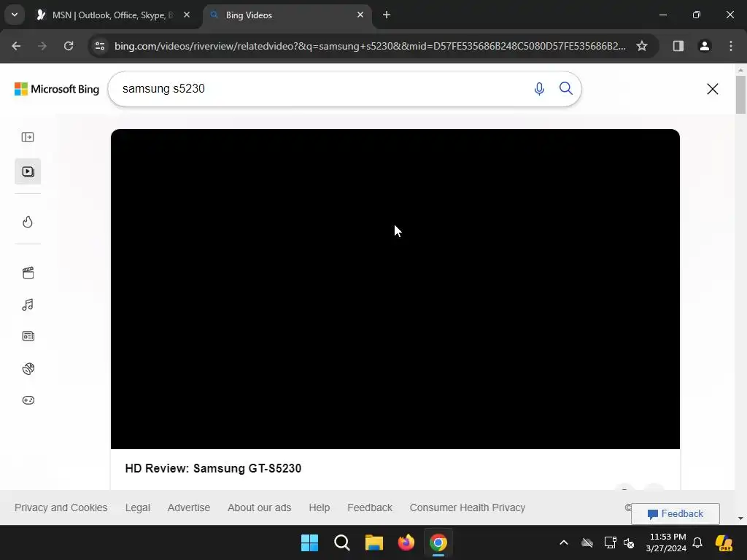Open the taskbar clock and date
Viewport: 747px width, 560px height.
click(x=666, y=542)
